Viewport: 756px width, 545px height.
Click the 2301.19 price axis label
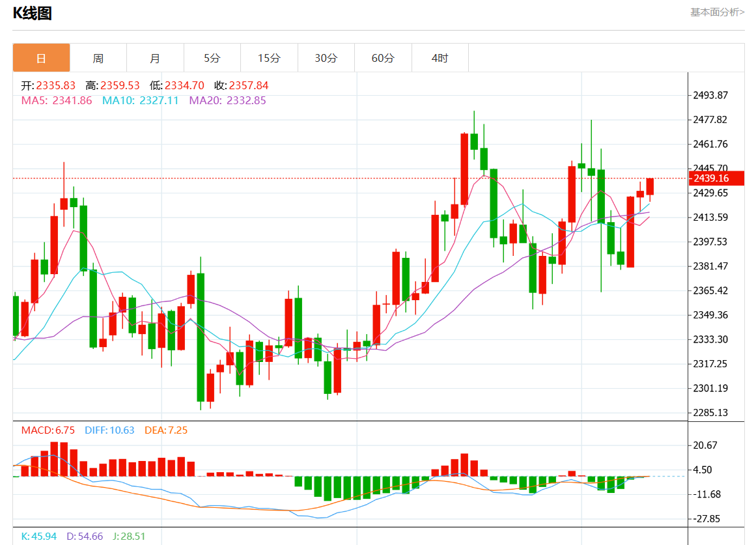click(x=710, y=388)
